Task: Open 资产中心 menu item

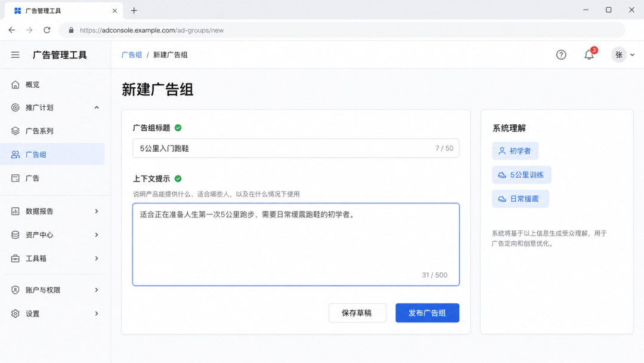Action: [52, 235]
